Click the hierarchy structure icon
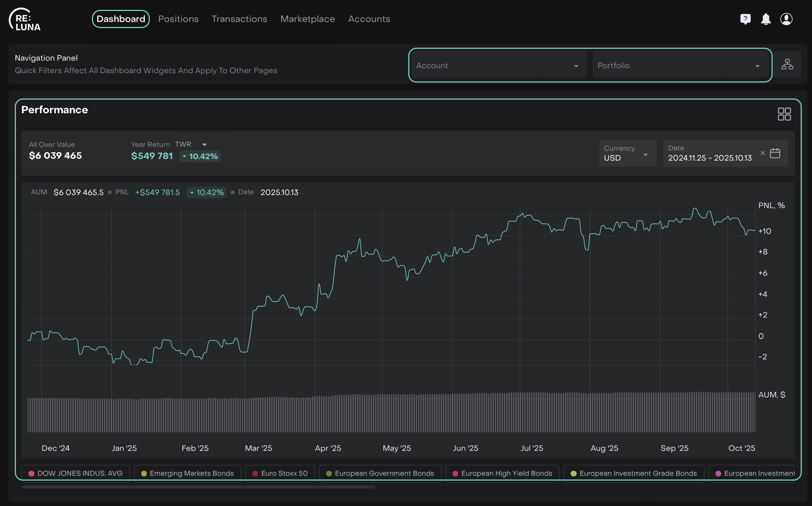Image resolution: width=812 pixels, height=506 pixels. (787, 65)
